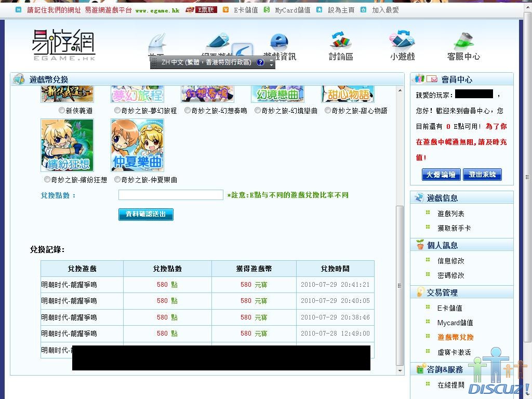
Task: Select the 奇妙之旅-夢幻旅程 radio button
Action: pos(117,110)
